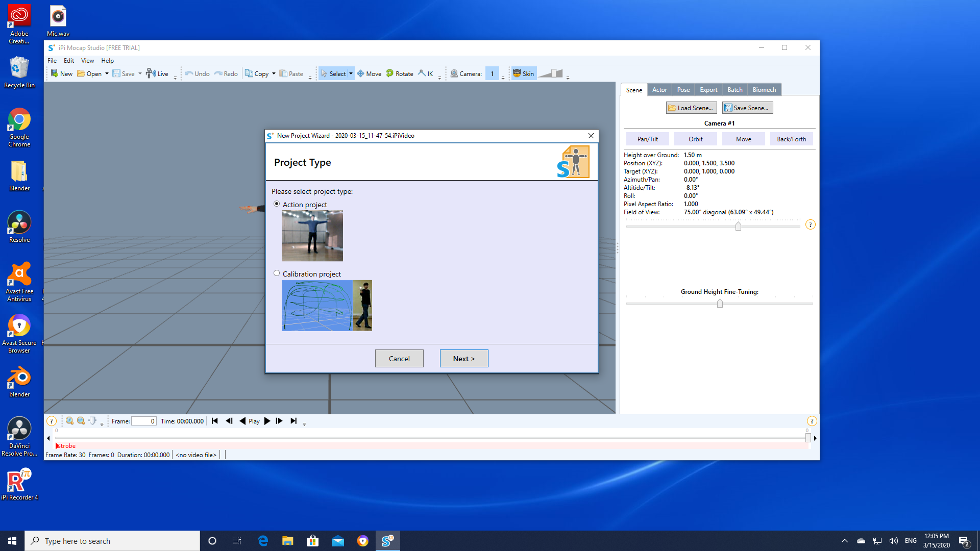Click the Load Scene button

point(691,108)
